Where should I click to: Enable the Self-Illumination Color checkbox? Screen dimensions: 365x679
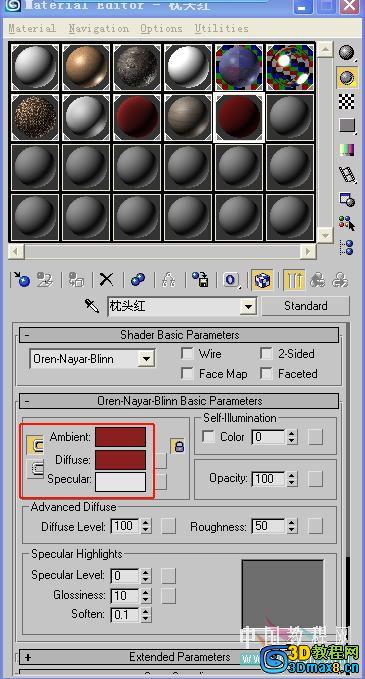coord(209,436)
